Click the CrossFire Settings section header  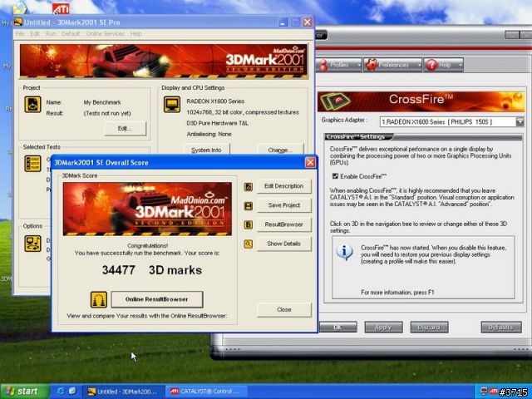pos(357,136)
